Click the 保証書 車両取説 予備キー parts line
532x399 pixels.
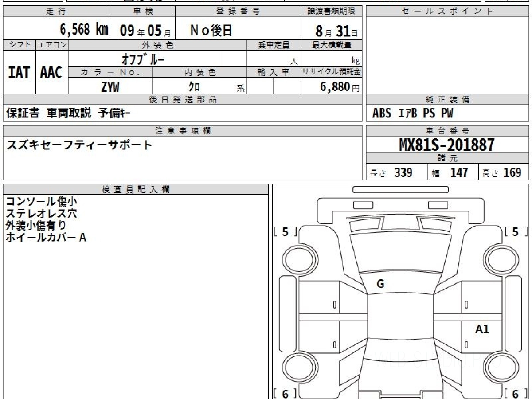(x=68, y=114)
